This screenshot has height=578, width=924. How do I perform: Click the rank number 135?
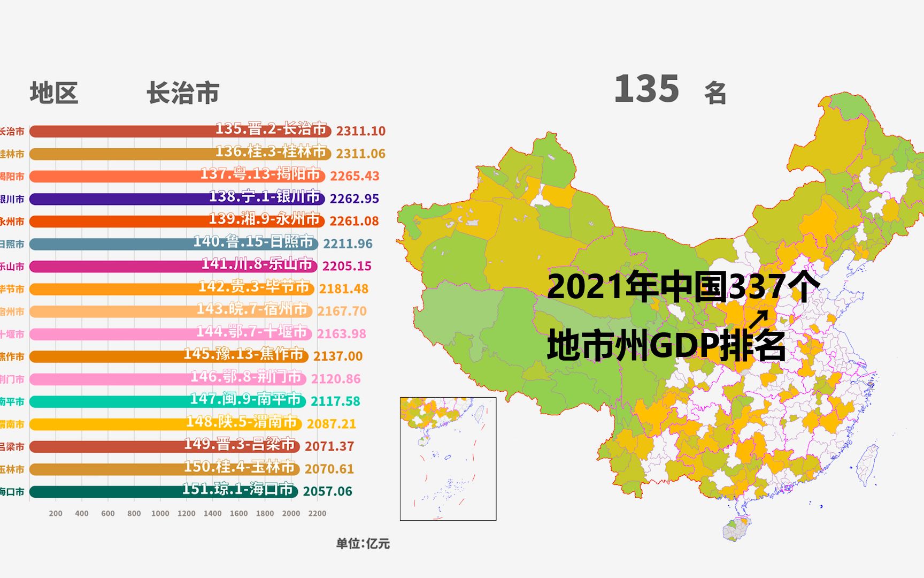pos(647,89)
